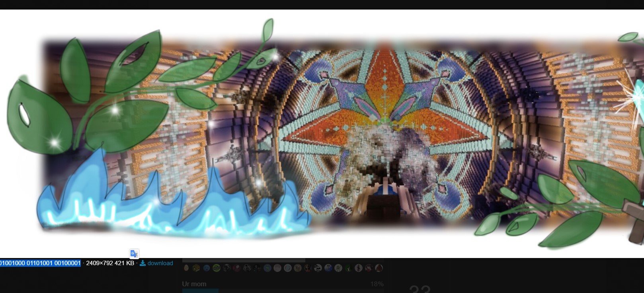Click the download link below the image
This screenshot has width=644, height=293.
[156, 263]
